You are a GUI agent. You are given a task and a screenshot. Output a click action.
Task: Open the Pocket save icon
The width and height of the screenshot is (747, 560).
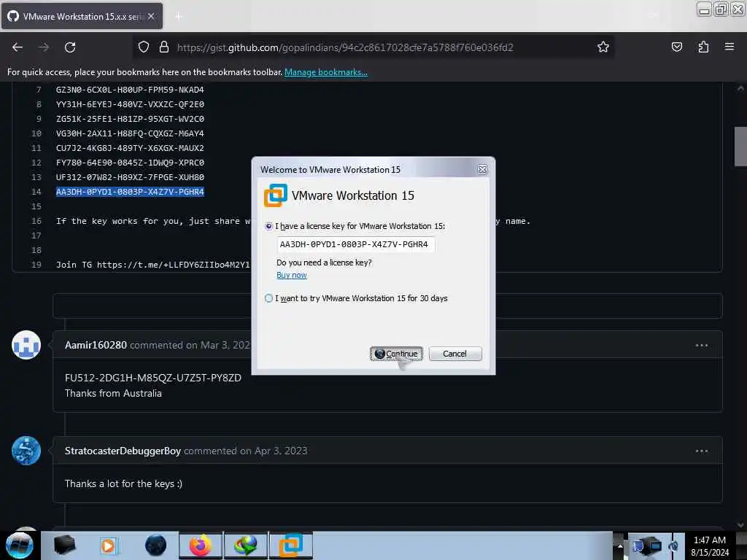click(x=677, y=47)
